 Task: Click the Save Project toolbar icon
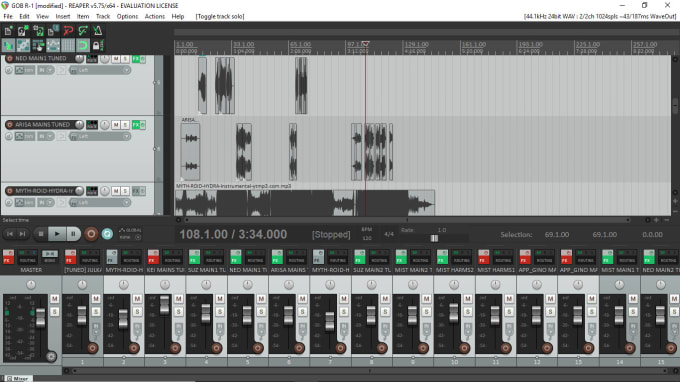point(38,31)
